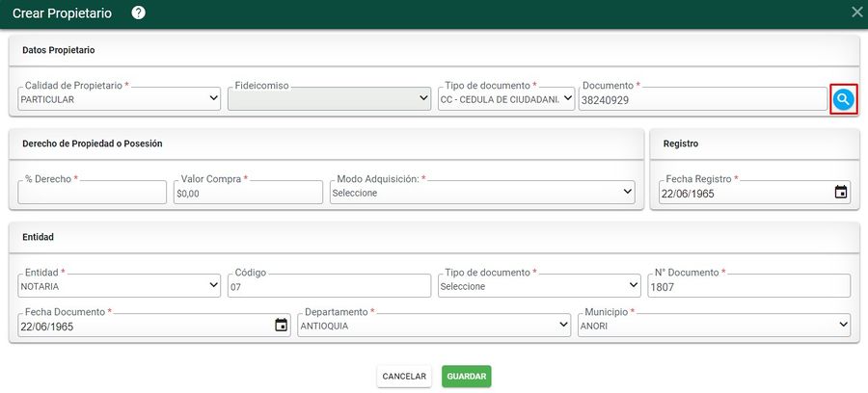Click the Valor Compra field
868x393 pixels.
[x=248, y=193]
